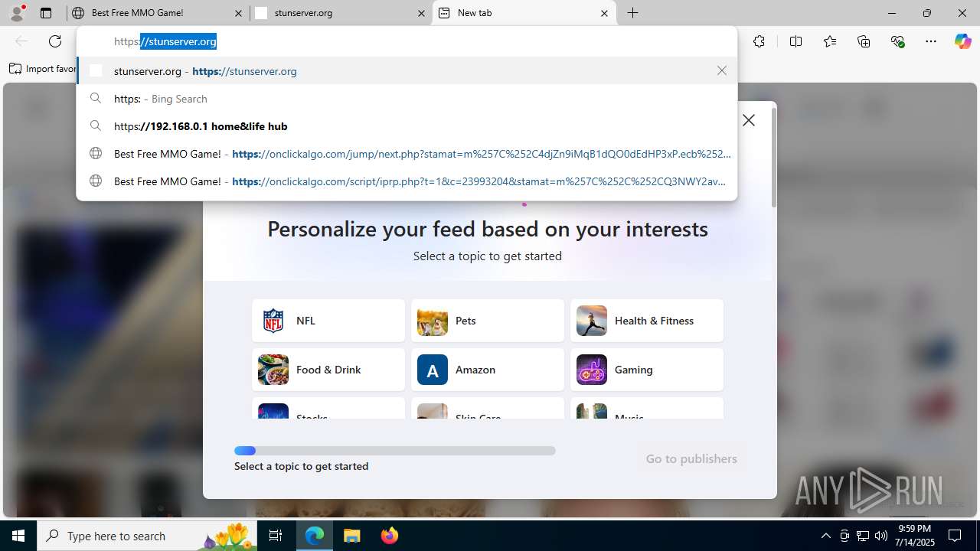Remove the stunserver.org suggestion with X
980x551 pixels.
pos(721,70)
